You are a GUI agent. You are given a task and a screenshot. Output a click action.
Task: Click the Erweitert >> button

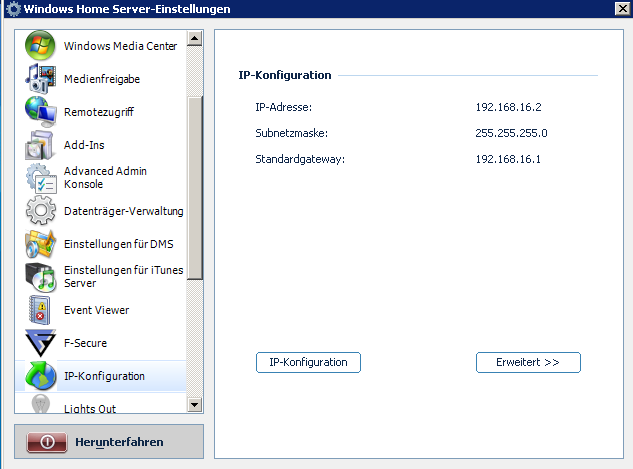(528, 362)
